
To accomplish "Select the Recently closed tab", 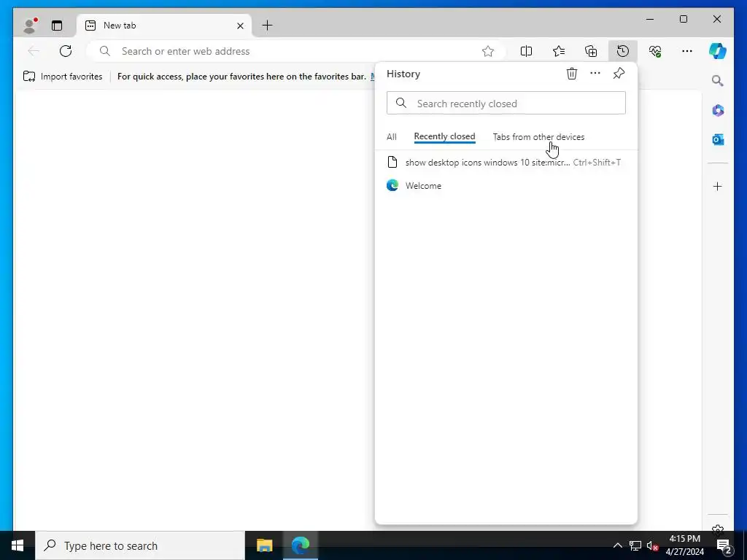I will pos(444,136).
